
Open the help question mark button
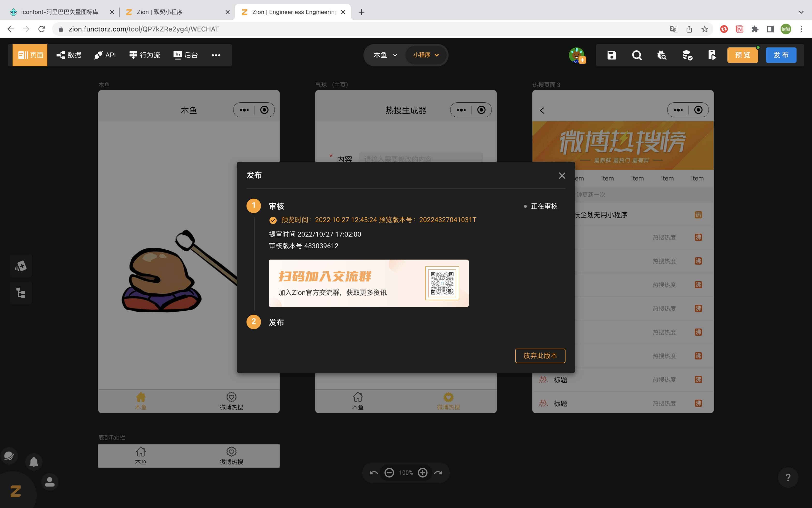(788, 478)
